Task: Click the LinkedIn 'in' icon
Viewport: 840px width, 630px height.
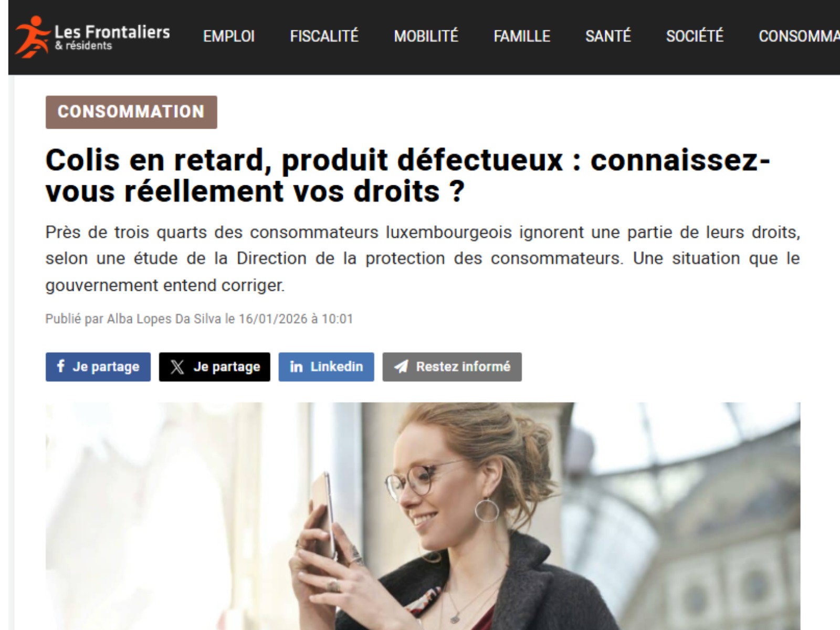Action: [296, 366]
